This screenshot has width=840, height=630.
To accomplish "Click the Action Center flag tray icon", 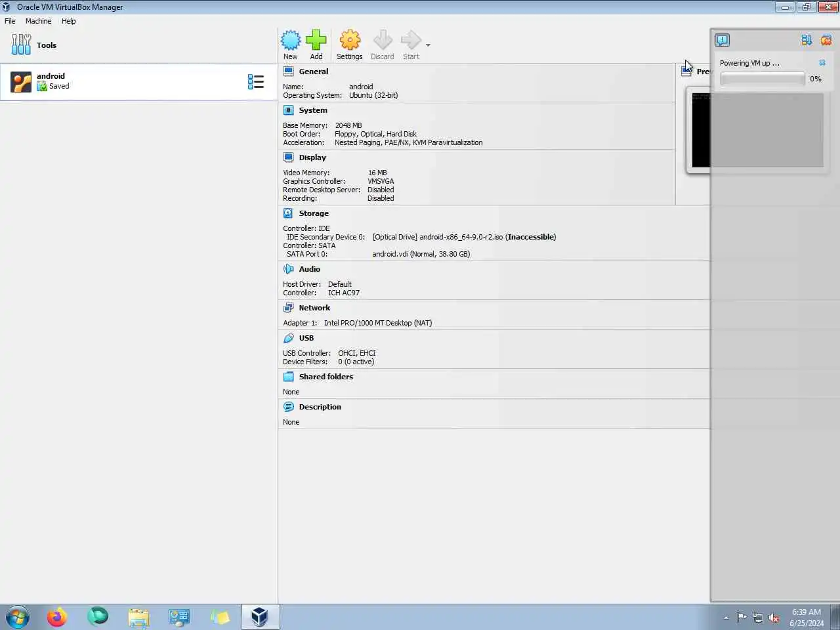I will (742, 618).
